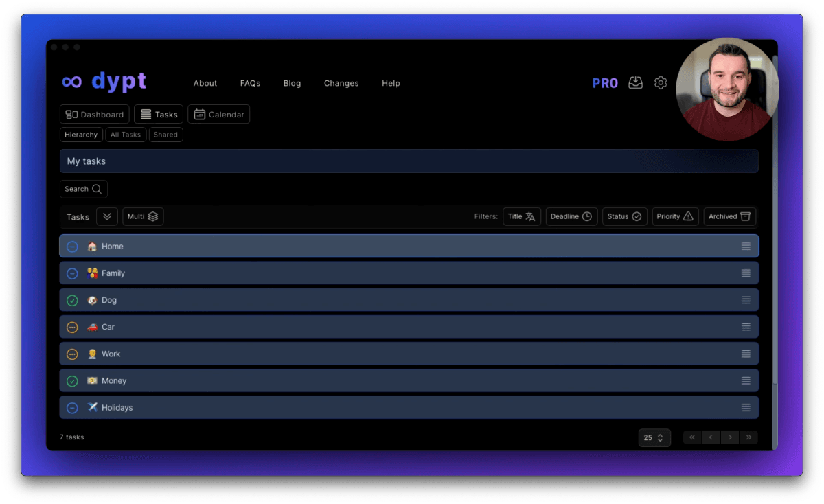The height and width of the screenshot is (504, 824).
Task: Toggle the orange status circle for Car
Action: point(72,327)
